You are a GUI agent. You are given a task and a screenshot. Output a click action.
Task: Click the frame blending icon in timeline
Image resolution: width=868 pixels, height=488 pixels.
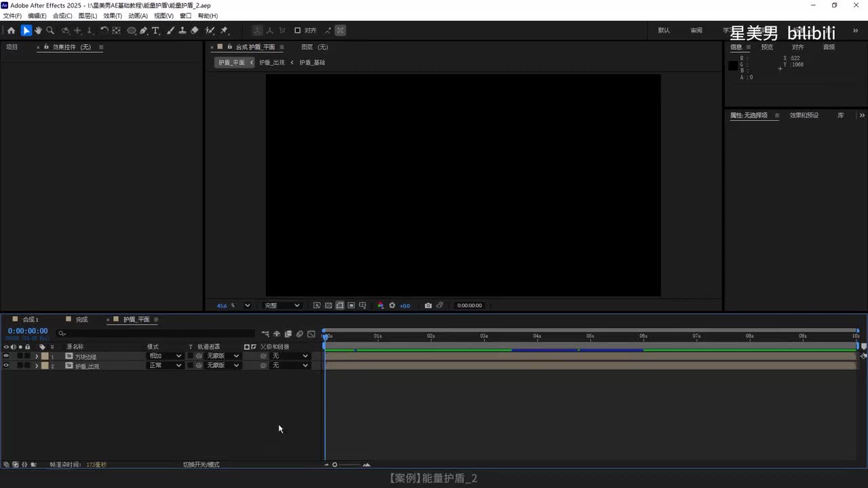288,333
